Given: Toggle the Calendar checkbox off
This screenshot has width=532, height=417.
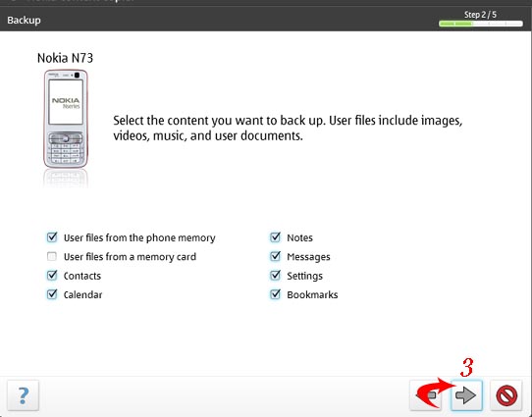Looking at the screenshot, I should coord(52,294).
